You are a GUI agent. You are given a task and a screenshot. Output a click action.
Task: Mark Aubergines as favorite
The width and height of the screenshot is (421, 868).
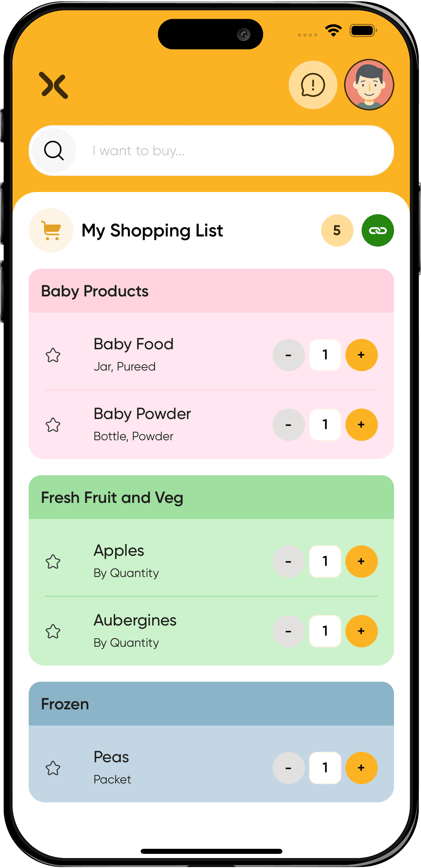point(53,632)
